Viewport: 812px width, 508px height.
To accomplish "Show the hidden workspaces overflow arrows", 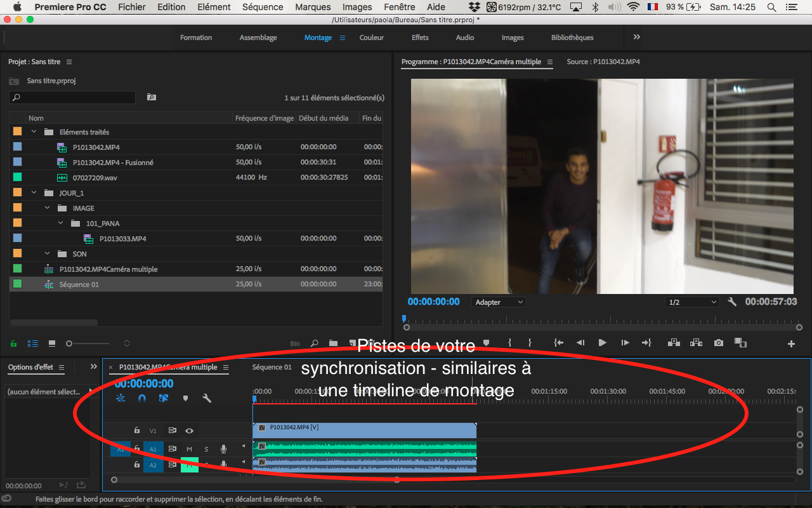I will click(x=636, y=37).
